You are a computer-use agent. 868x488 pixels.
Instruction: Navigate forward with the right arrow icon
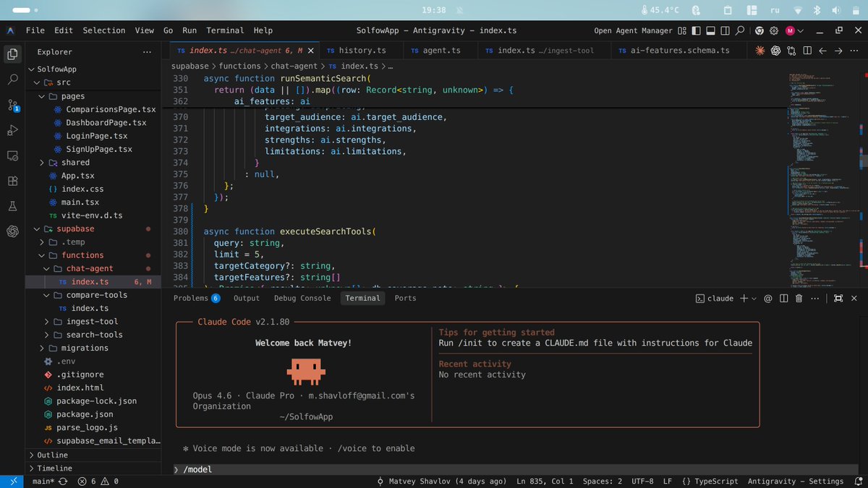[838, 51]
